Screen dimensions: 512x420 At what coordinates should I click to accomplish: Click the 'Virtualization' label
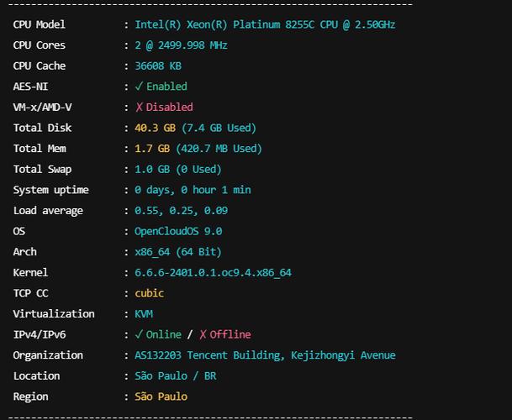pos(54,314)
